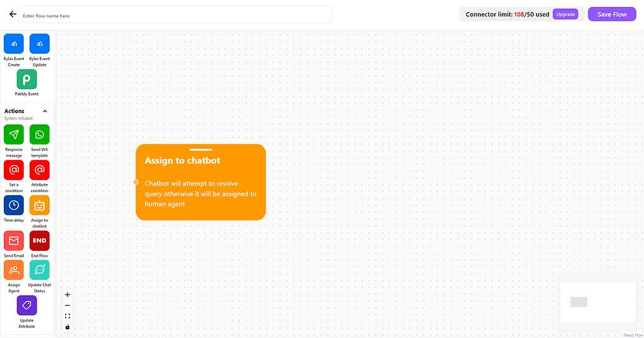Viewport: 644px width, 338px height.
Task: Select the Set a condition icon
Action: coord(13,170)
